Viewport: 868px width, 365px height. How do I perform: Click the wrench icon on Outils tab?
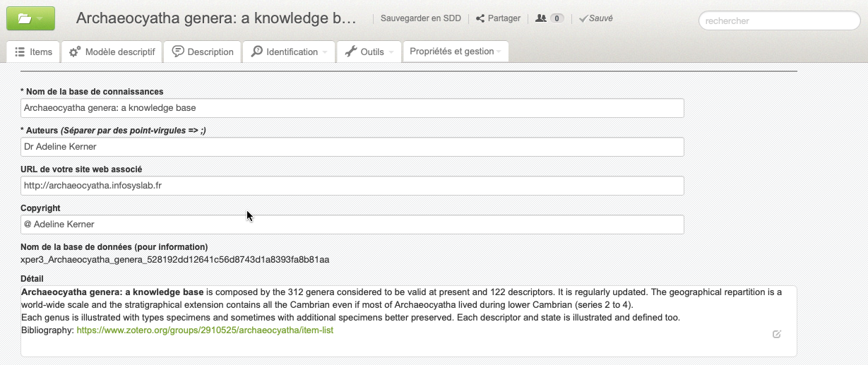350,52
